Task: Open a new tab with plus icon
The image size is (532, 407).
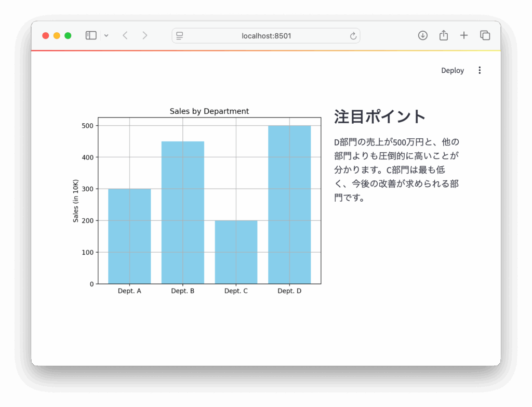Action: [464, 35]
